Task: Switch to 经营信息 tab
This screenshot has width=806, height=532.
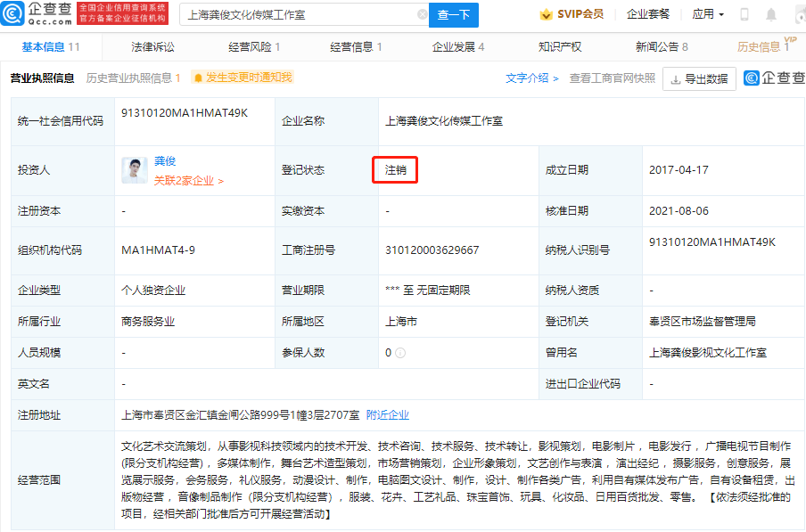Action: point(356,47)
